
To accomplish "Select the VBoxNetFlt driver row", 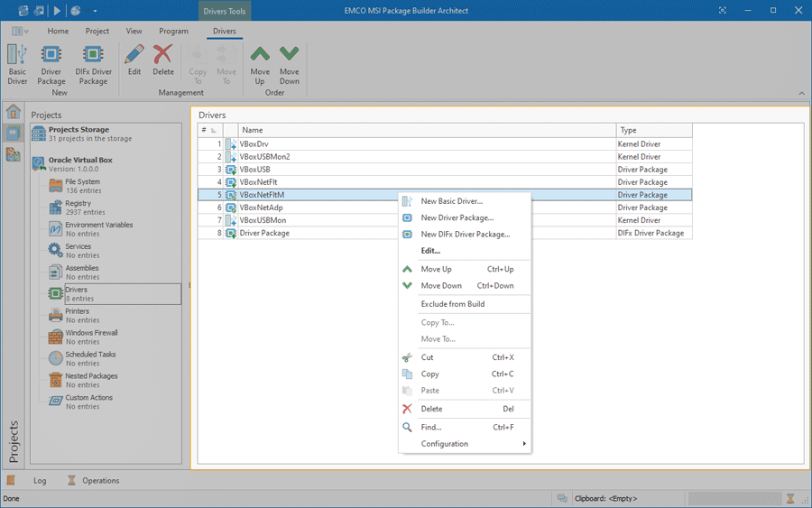I will (x=445, y=181).
